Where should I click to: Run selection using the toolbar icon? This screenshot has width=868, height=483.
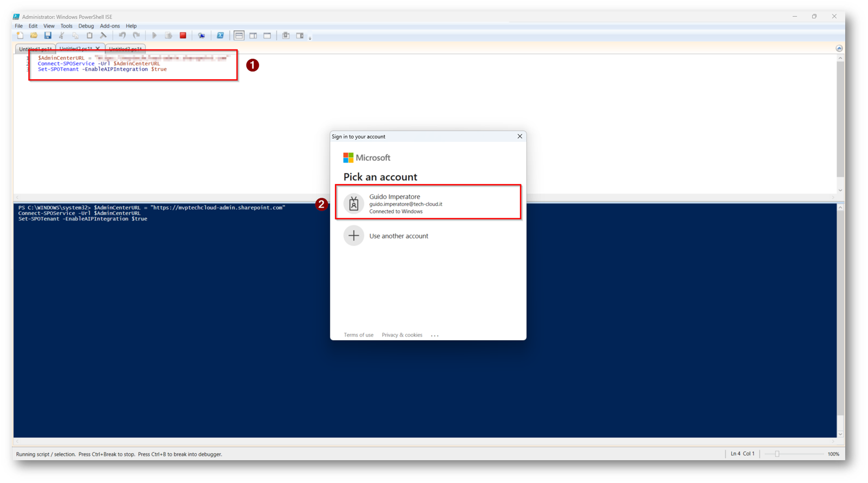169,36
